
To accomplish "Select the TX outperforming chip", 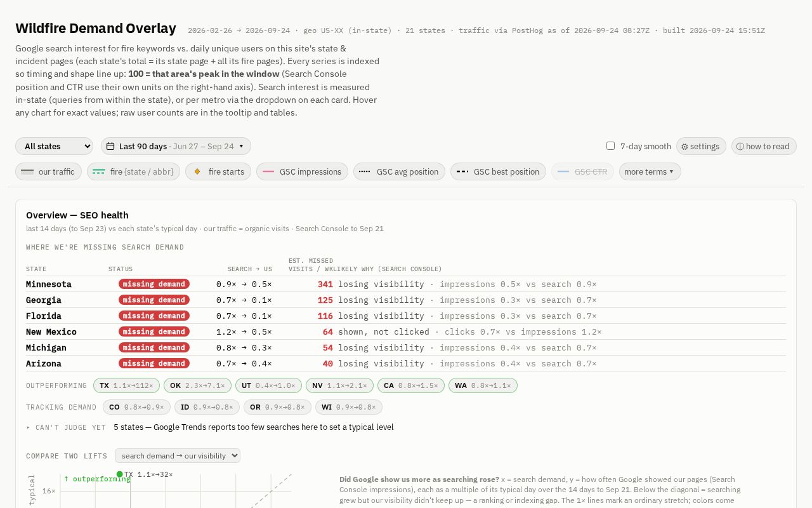I will [x=126, y=385].
